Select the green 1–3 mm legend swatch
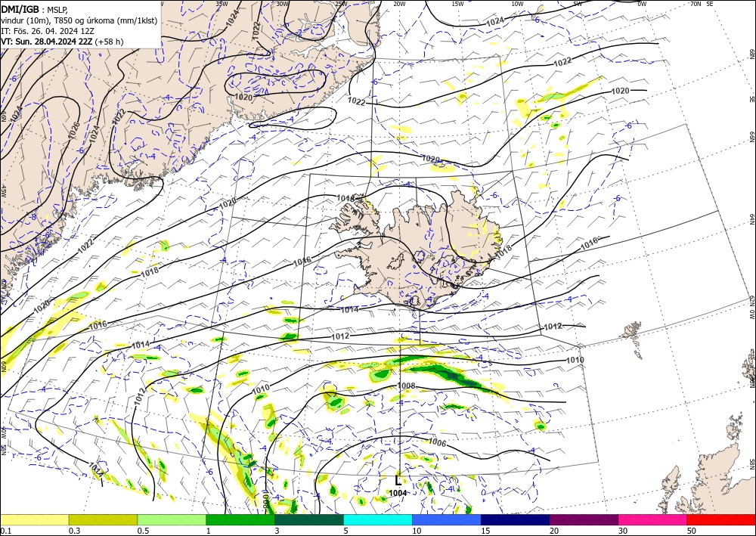This screenshot has width=756, height=536. tap(240, 519)
